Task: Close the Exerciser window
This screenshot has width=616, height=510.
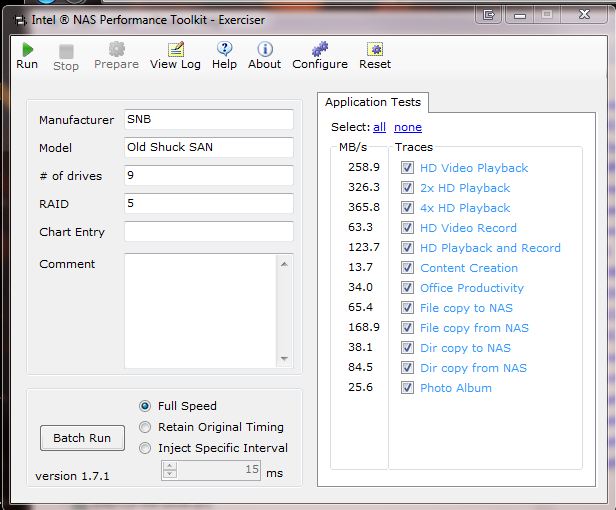Action: 584,15
